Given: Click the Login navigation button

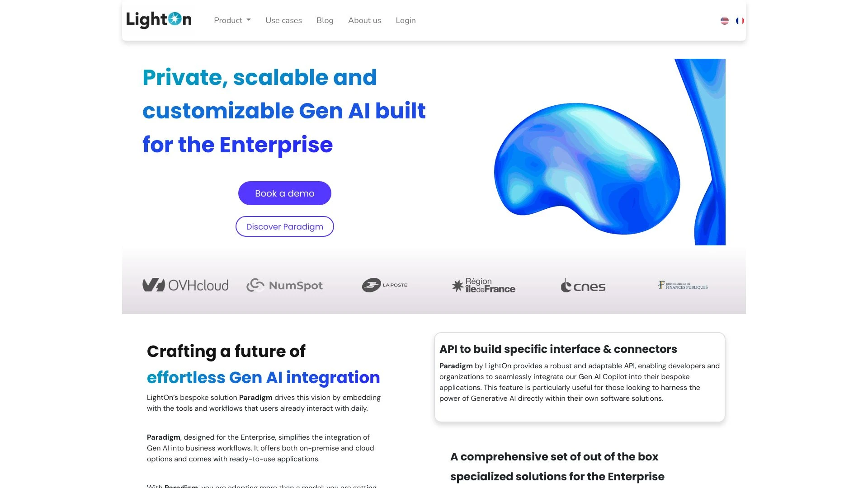Looking at the screenshot, I should 406,20.
